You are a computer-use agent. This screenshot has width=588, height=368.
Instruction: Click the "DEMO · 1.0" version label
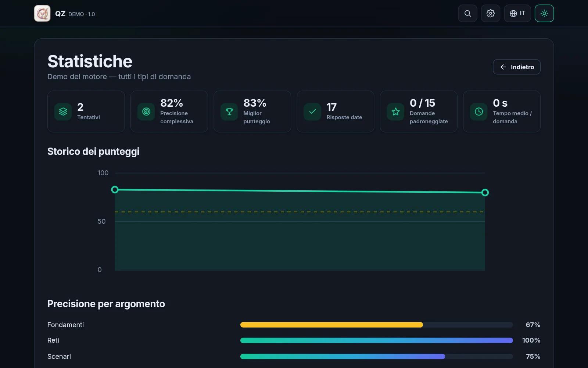pos(82,14)
